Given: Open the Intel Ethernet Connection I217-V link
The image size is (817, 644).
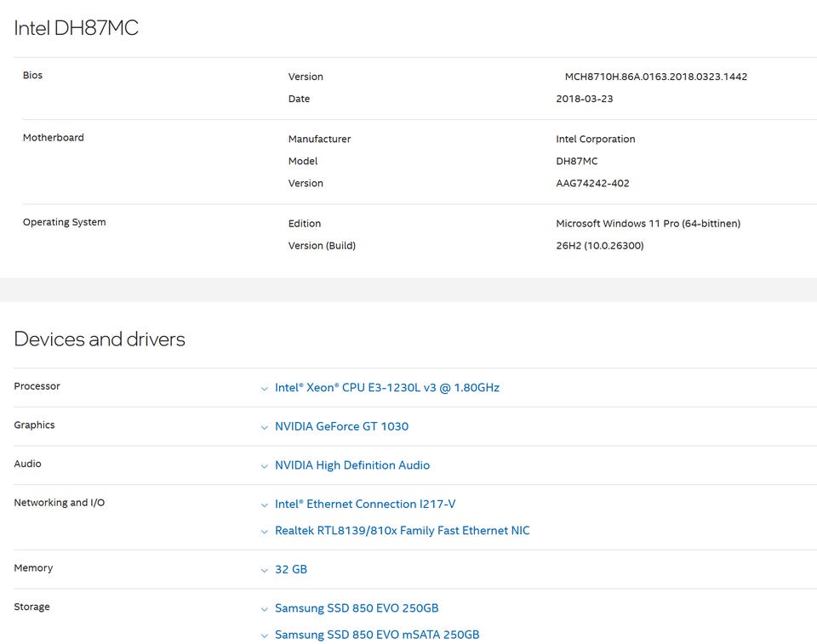Looking at the screenshot, I should pos(365,504).
